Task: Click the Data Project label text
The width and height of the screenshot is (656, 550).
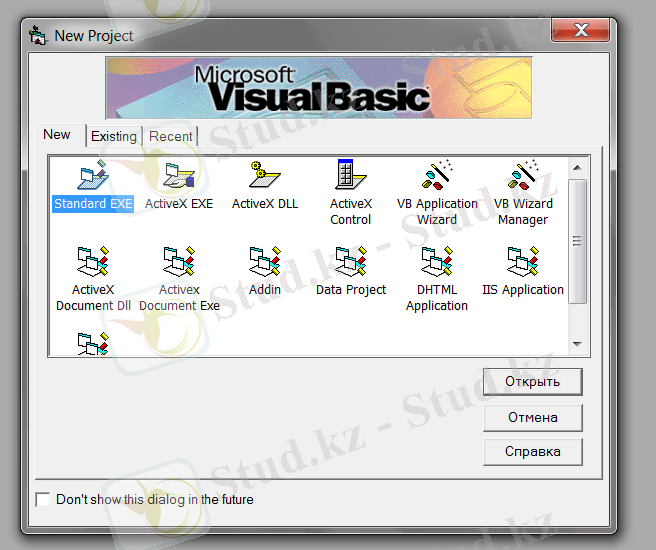Action: [x=351, y=289]
